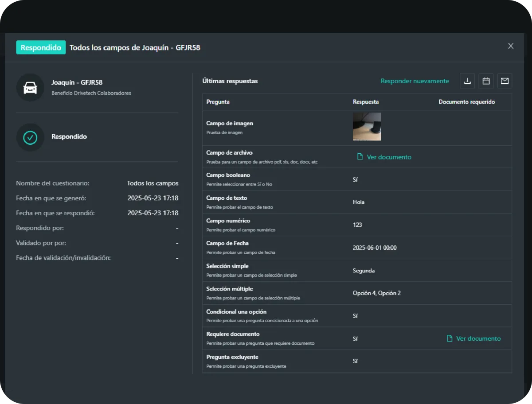
Task: Click the document icon in Requiere documento row
Action: 450,338
